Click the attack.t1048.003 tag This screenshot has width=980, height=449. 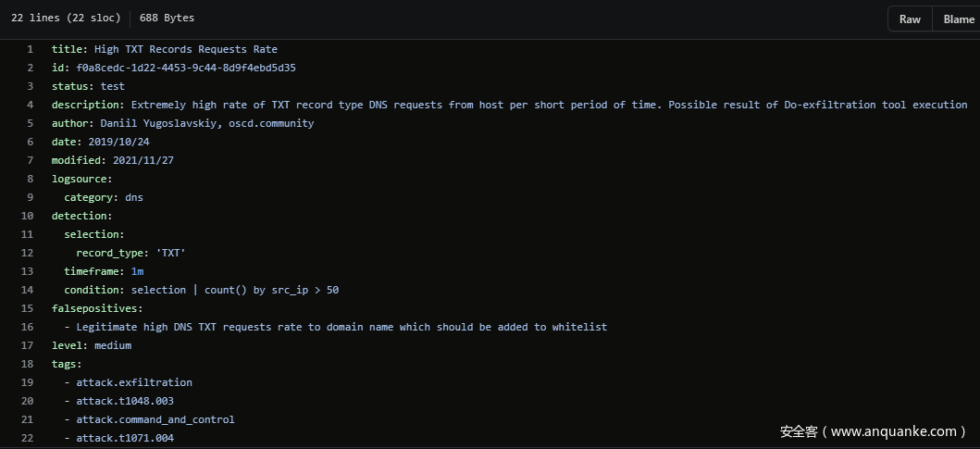[x=125, y=401]
